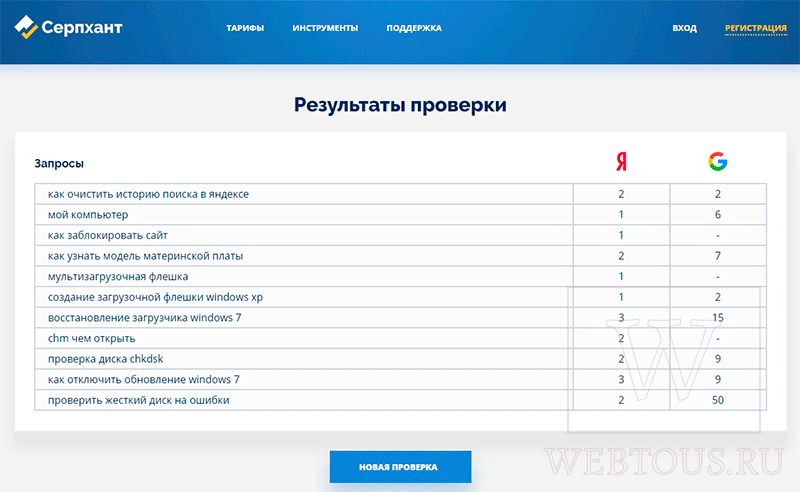Image resolution: width=800 pixels, height=492 pixels.
Task: Start a new check with Новая проверка
Action: coord(400,466)
